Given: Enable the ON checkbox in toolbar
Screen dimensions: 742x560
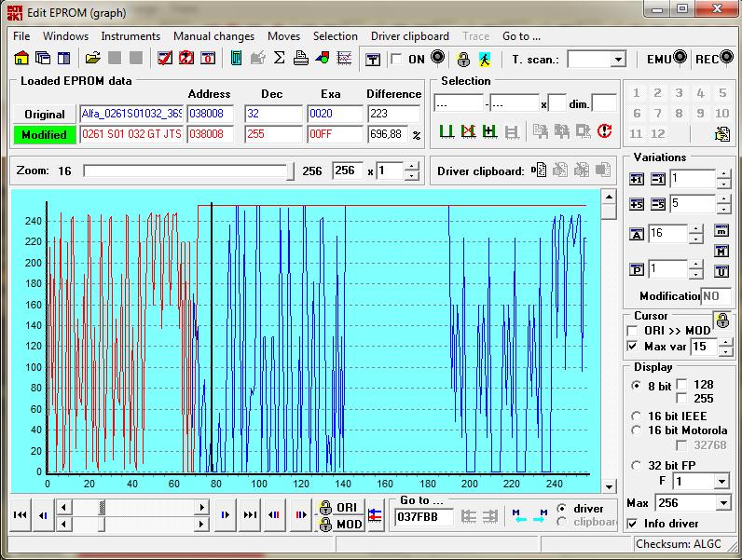Looking at the screenshot, I should [396, 60].
